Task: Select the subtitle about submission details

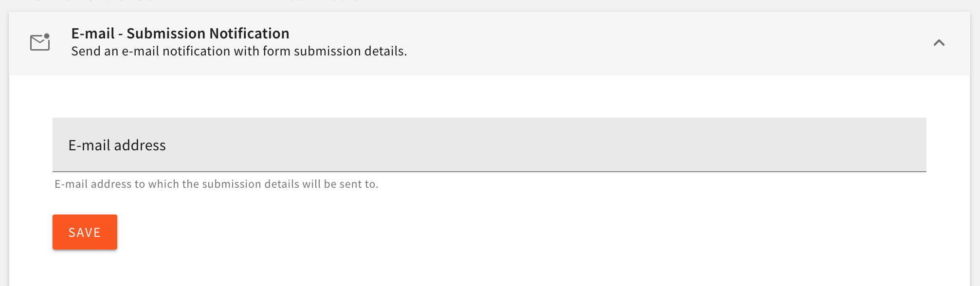Action: click(x=240, y=50)
